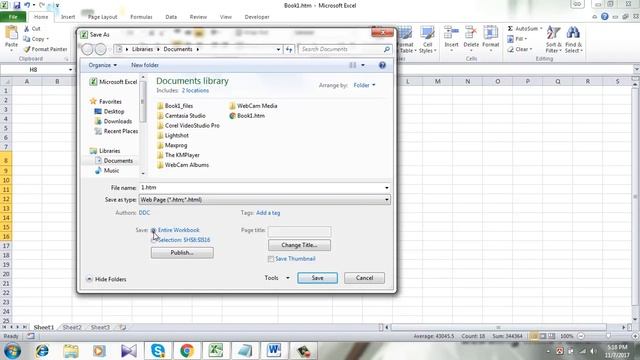Image resolution: width=640 pixels, height=360 pixels.
Task: Open the view options dropdown arrow
Action: [363, 65]
